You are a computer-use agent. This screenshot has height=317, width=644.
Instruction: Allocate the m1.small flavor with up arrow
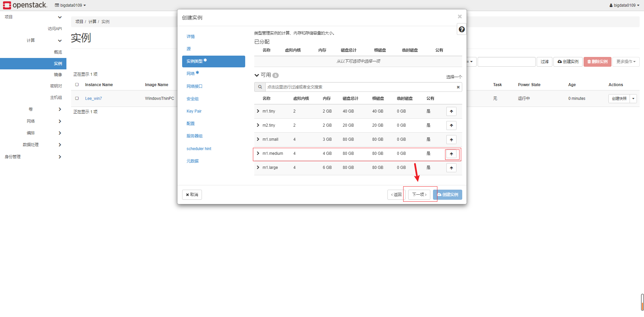coord(451,139)
